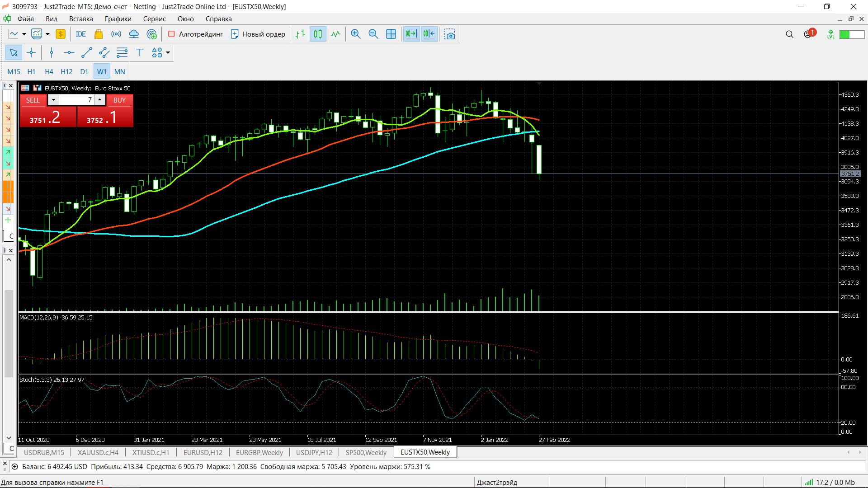Image resolution: width=868 pixels, height=488 pixels.
Task: Toggle chart shift from right edge
Action: point(429,34)
